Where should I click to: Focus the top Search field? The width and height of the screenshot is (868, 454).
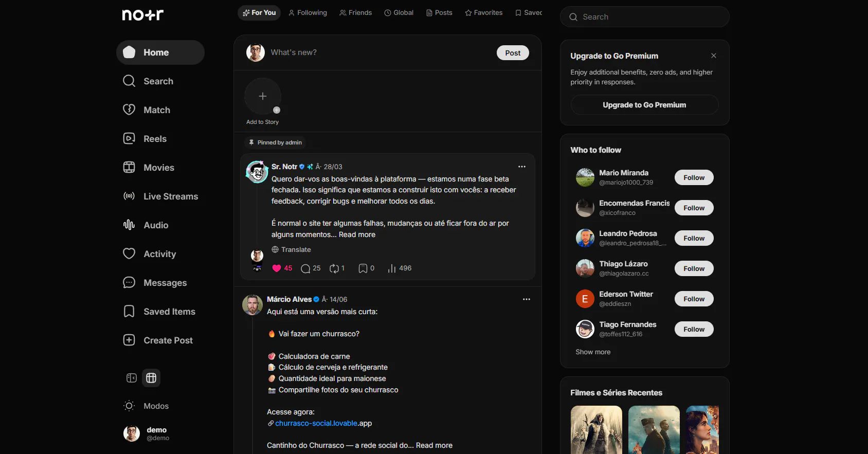pos(645,17)
